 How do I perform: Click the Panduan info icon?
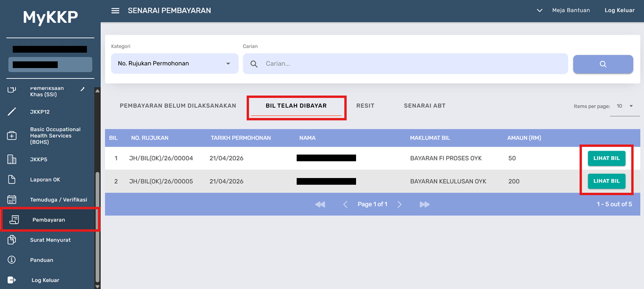click(x=12, y=260)
